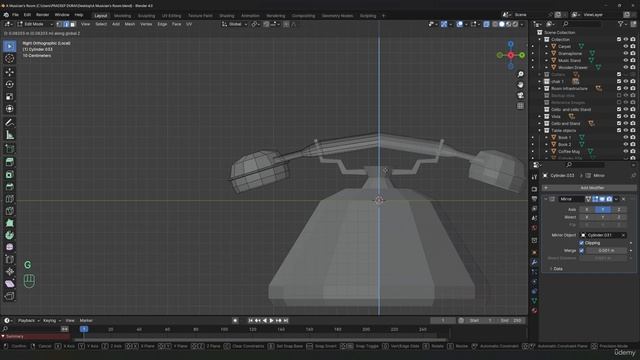
Task: Open the Render menu
Action: pyautogui.click(x=42, y=15)
